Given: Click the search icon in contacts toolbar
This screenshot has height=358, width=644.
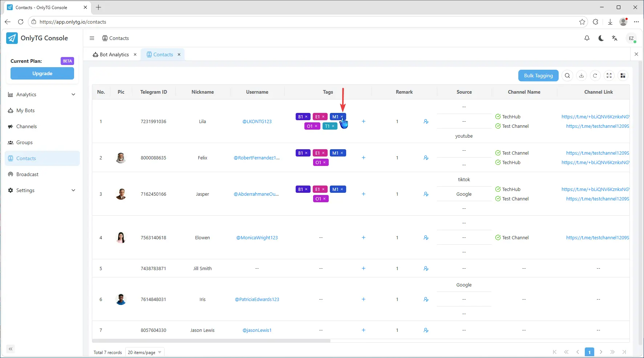Looking at the screenshot, I should point(567,76).
